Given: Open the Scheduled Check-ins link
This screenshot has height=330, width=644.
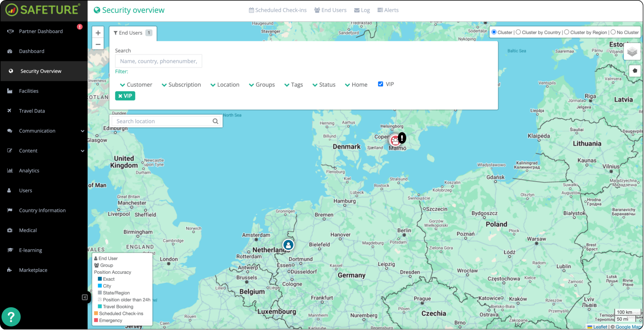Looking at the screenshot, I should tap(278, 10).
